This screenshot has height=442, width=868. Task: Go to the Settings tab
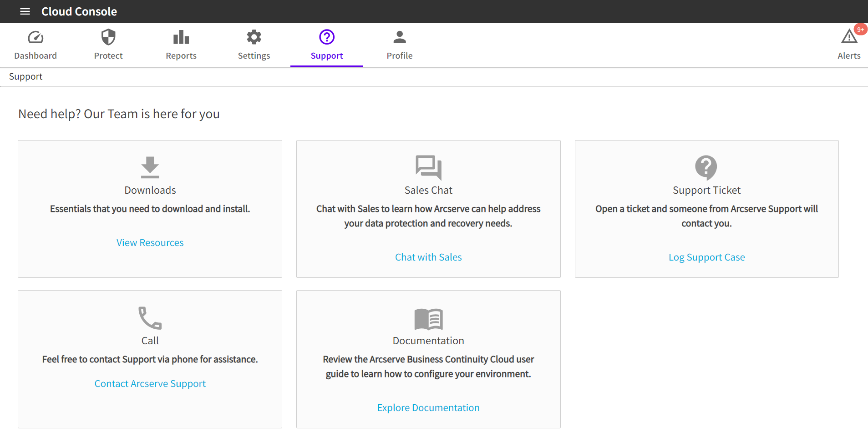[x=254, y=45]
